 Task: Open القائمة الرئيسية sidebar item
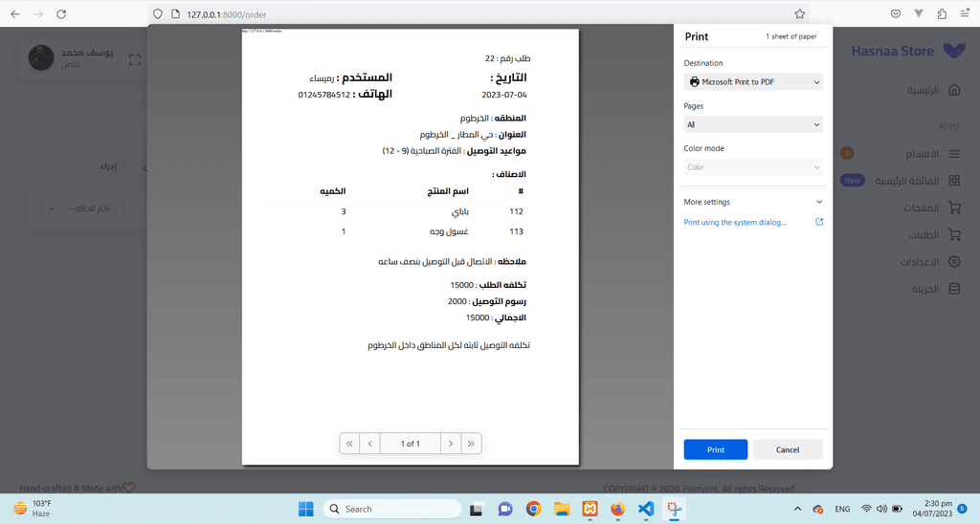[x=917, y=181]
